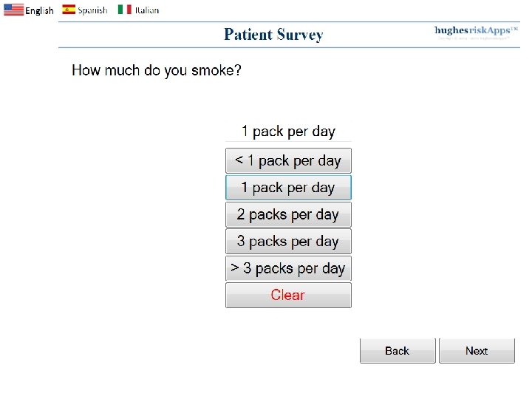Choose "> 3 packs per day" answer
The image size is (532, 399).
(x=288, y=268)
